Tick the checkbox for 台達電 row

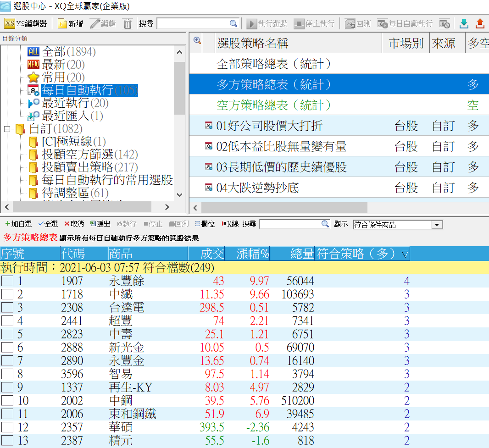pyautogui.click(x=7, y=308)
